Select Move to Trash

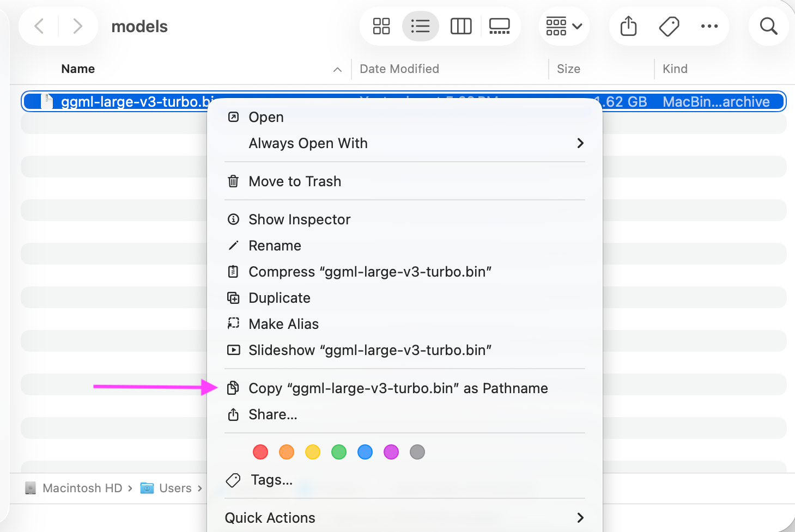(x=295, y=181)
